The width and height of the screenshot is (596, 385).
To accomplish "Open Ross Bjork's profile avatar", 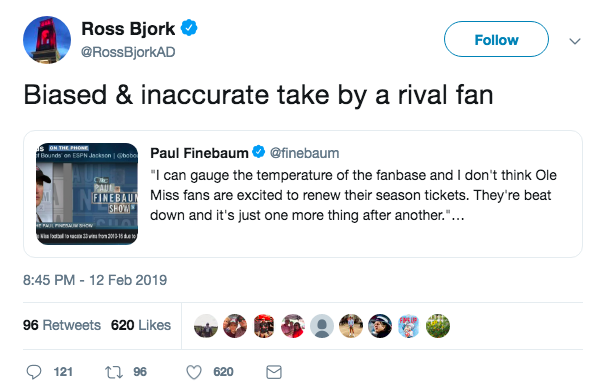I will coord(47,40).
